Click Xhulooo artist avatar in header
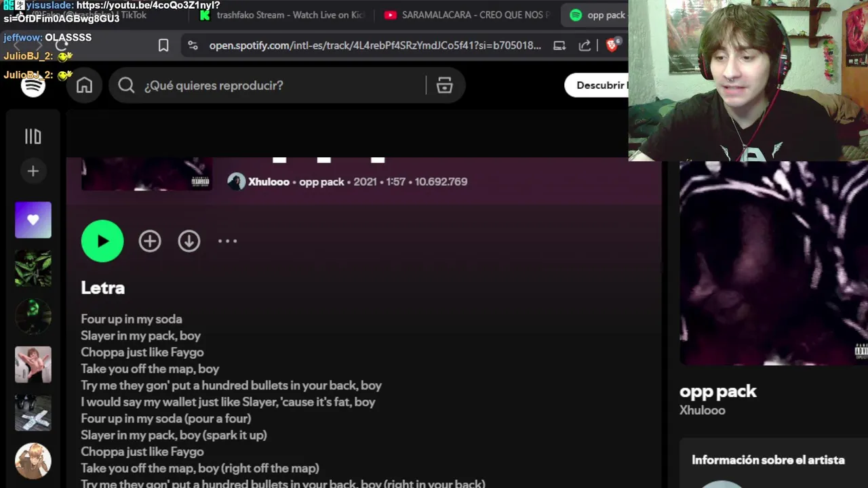Image resolution: width=868 pixels, height=488 pixels. click(236, 182)
